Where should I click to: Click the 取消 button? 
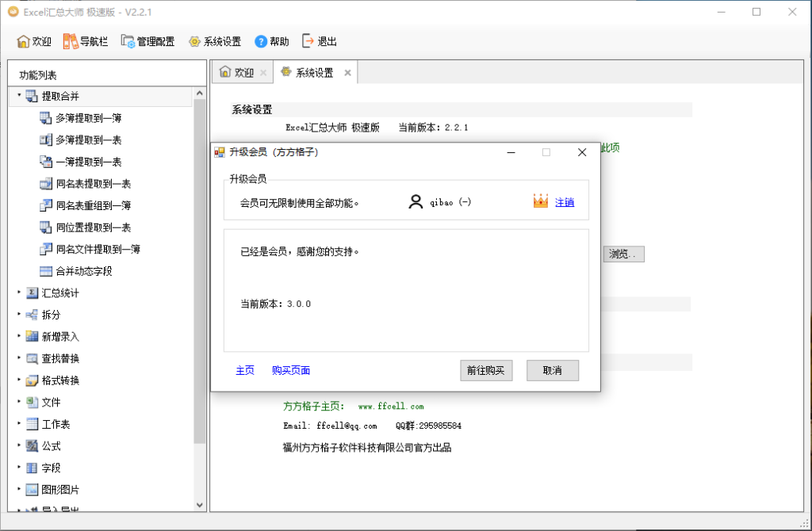pos(553,371)
